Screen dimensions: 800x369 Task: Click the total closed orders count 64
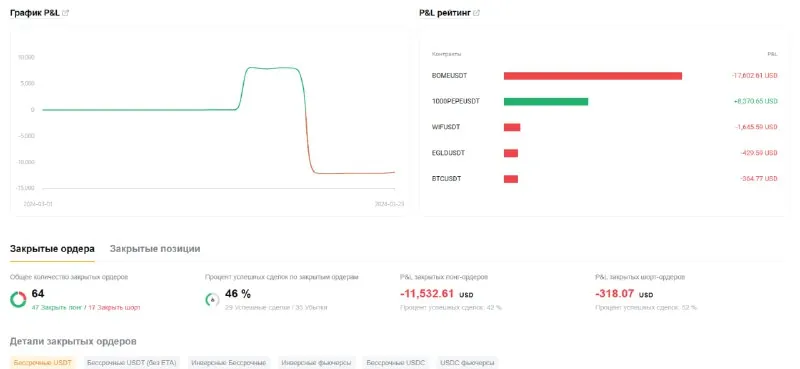[38, 293]
